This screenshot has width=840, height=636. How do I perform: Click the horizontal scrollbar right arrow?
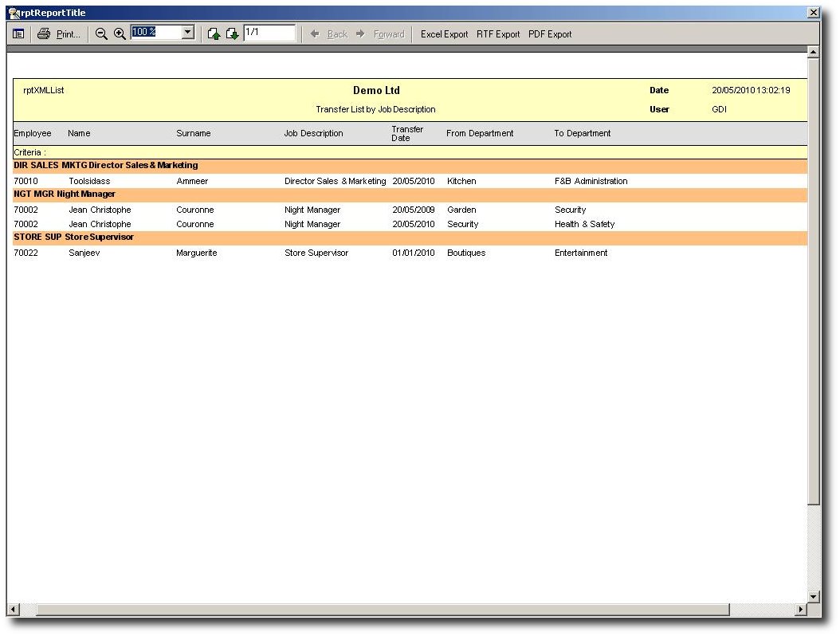click(801, 610)
